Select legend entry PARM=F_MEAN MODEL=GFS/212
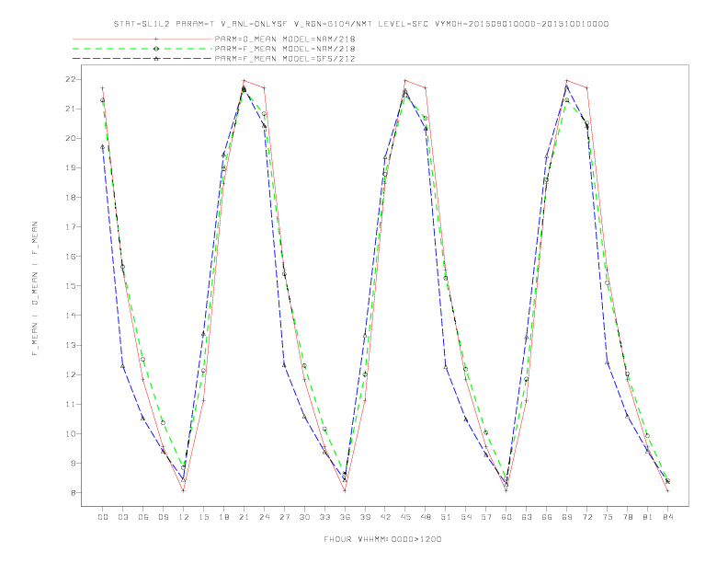Viewport: 728px width, 563px height. [x=285, y=59]
